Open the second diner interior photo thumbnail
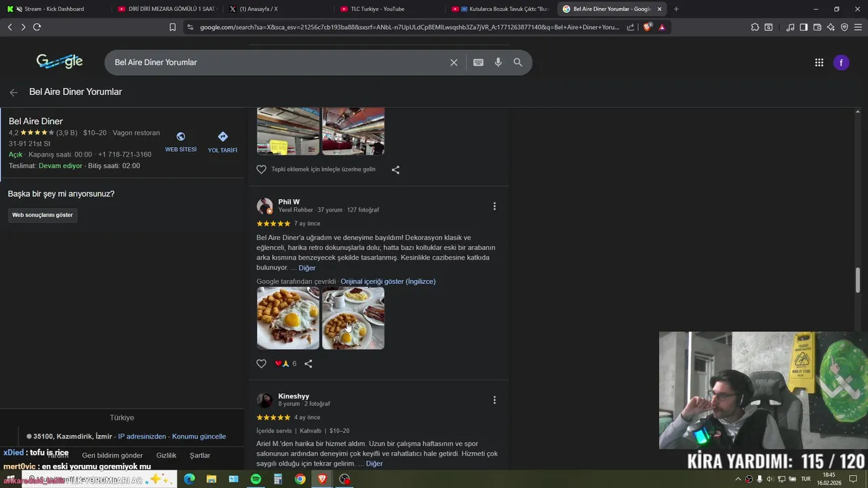 point(353,131)
